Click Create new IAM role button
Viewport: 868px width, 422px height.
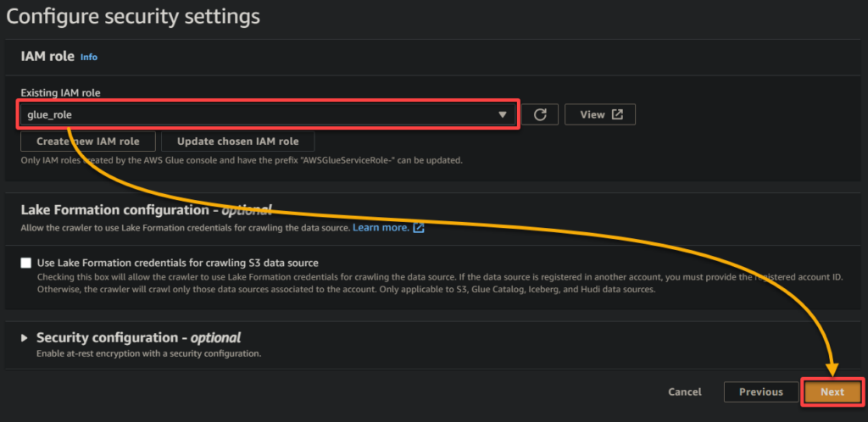click(x=88, y=142)
